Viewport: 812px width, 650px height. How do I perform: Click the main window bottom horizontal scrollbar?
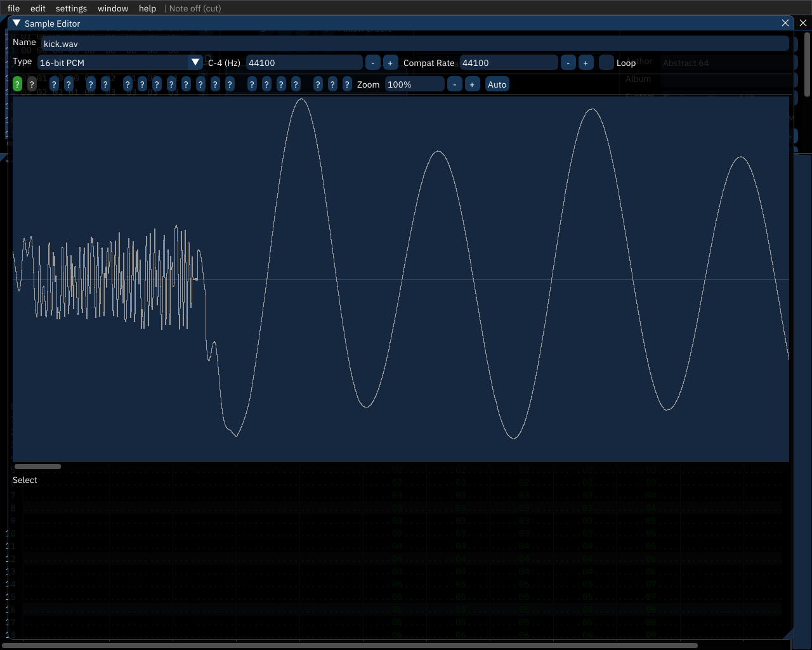[x=350, y=646]
